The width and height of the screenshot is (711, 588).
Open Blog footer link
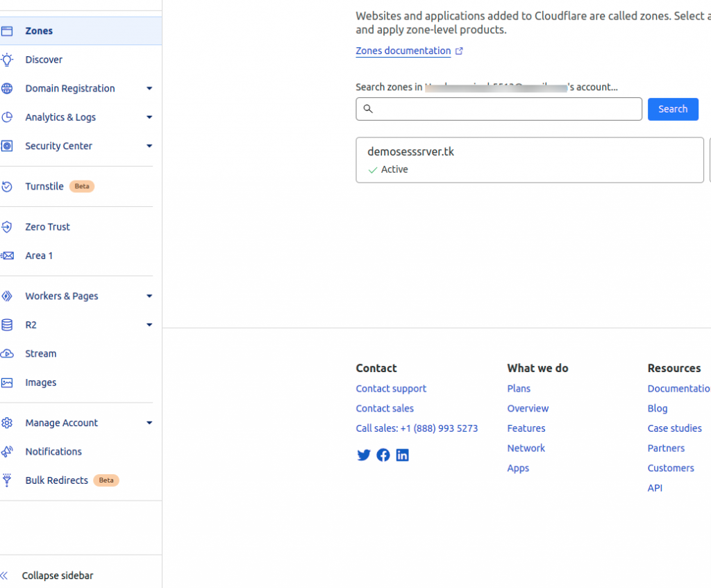point(658,408)
